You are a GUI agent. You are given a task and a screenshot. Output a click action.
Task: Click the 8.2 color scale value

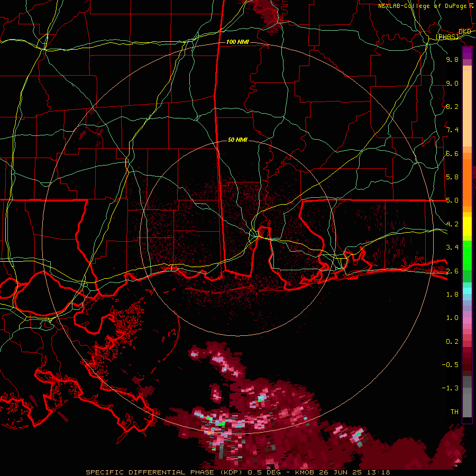[452, 106]
